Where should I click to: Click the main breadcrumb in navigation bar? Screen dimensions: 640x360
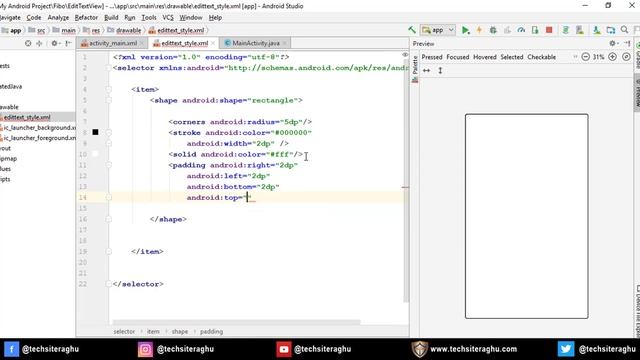coord(64,30)
